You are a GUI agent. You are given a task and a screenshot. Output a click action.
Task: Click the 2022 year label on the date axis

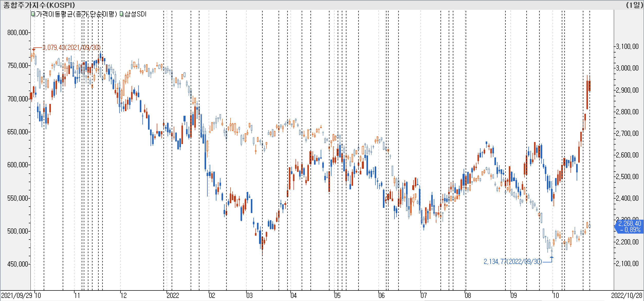(x=173, y=295)
